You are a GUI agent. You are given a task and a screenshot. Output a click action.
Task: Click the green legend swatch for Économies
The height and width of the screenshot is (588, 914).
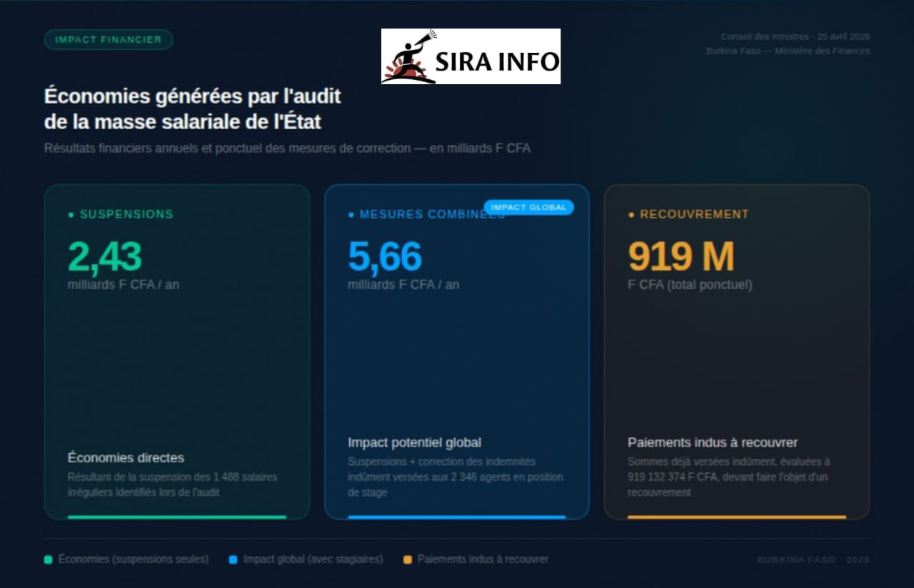[49, 560]
